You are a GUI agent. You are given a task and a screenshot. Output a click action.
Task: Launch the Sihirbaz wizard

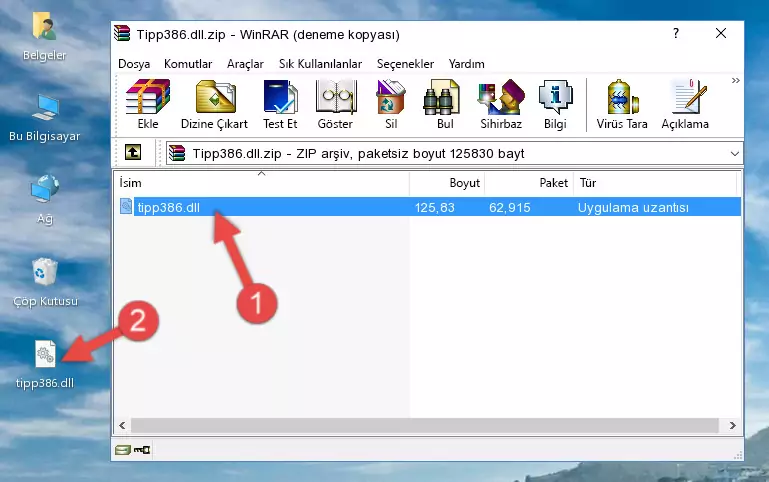(x=501, y=104)
